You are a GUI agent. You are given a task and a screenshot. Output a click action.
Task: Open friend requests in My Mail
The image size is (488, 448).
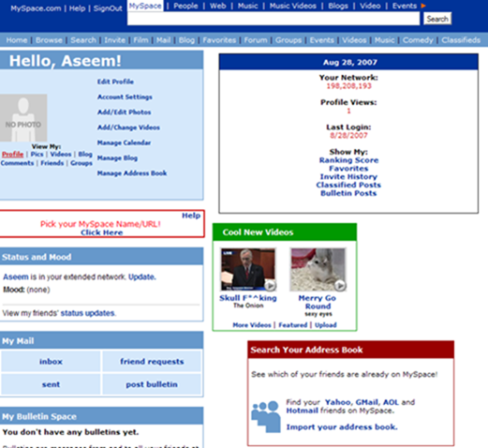coord(152,362)
